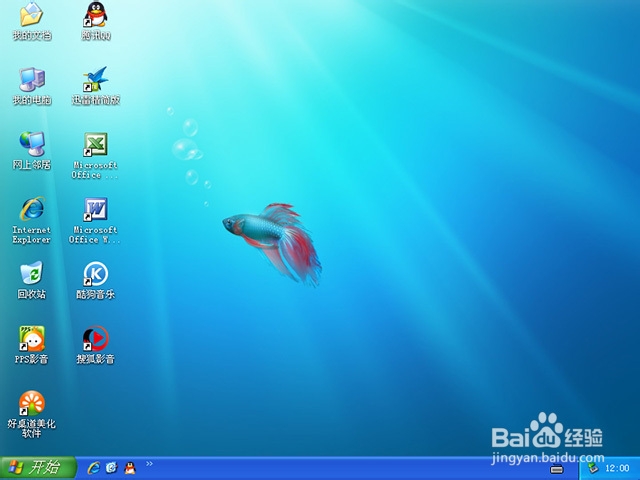Image resolution: width=640 pixels, height=480 pixels.
Task: Select the Tencent QQ desktop shortcut
Action: click(96, 21)
